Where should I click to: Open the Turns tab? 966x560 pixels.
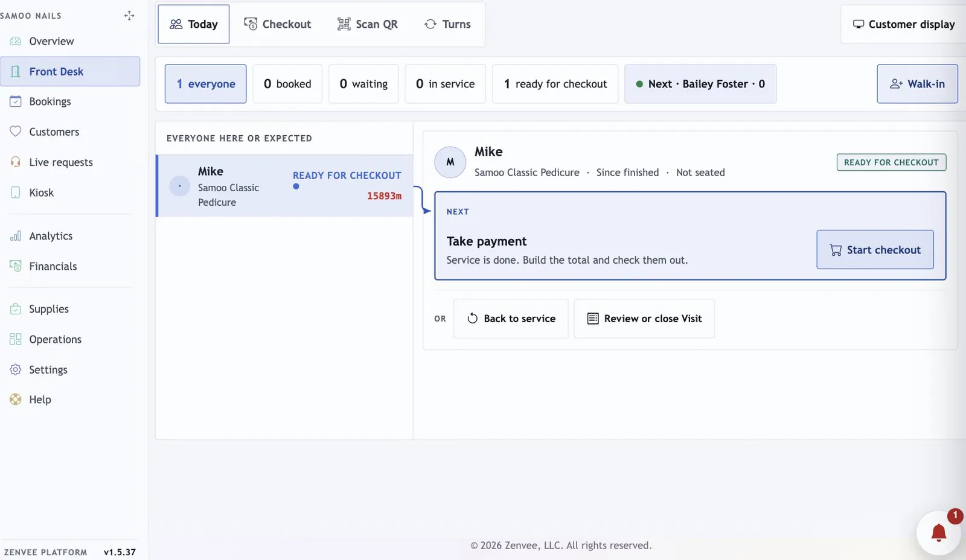pos(447,24)
